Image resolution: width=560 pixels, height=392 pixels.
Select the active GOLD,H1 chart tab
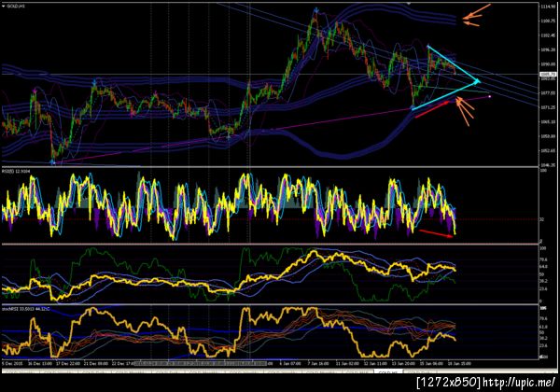click(388, 372)
